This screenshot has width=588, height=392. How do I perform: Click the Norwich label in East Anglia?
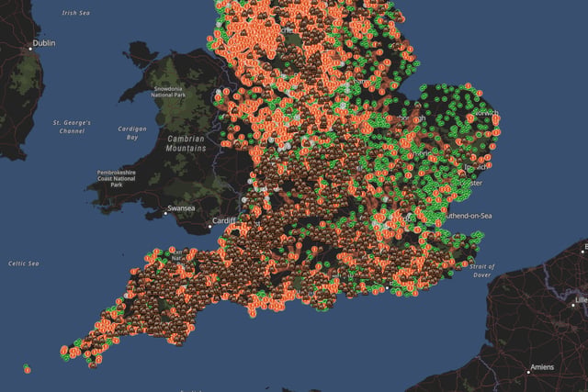click(486, 112)
